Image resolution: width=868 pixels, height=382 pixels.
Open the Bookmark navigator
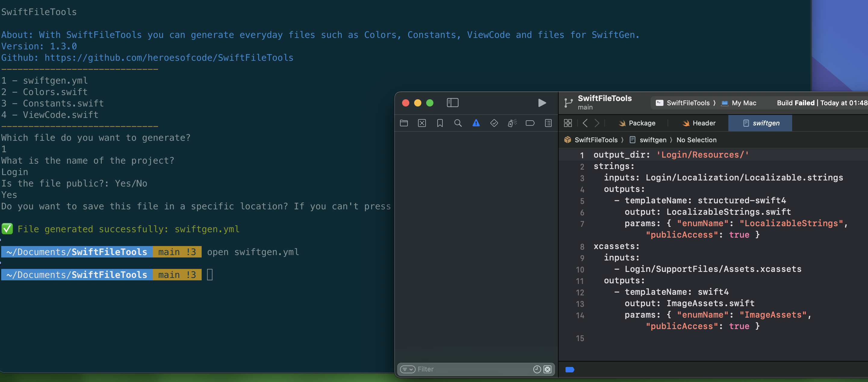pos(440,123)
